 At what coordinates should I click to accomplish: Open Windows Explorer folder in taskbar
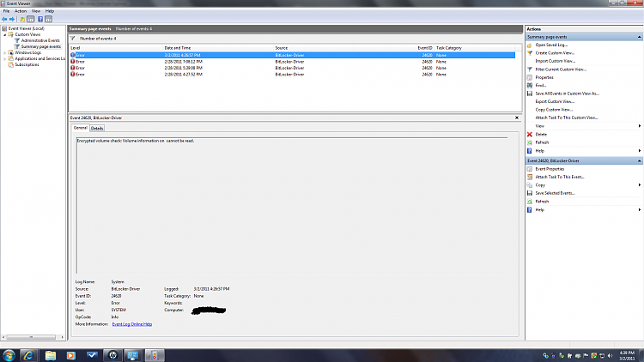pos(51,355)
